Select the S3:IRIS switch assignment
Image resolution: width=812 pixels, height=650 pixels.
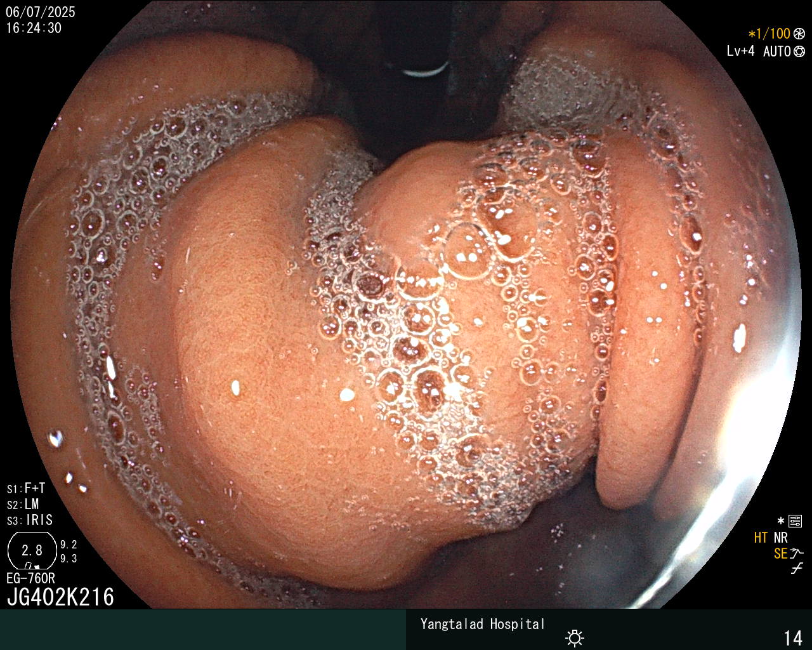tap(30, 520)
